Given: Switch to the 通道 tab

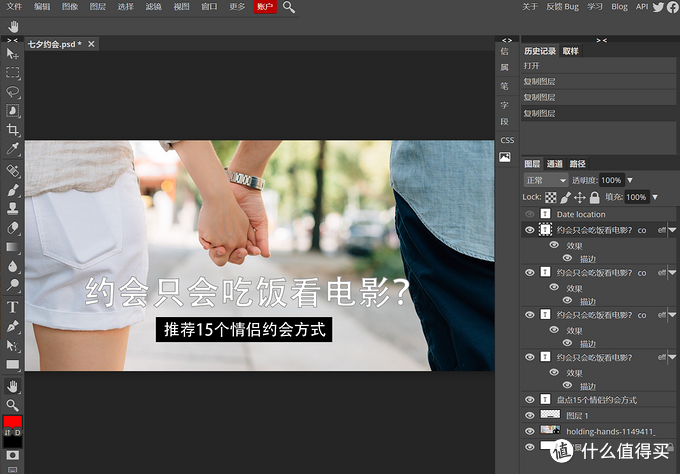Looking at the screenshot, I should coord(555,163).
